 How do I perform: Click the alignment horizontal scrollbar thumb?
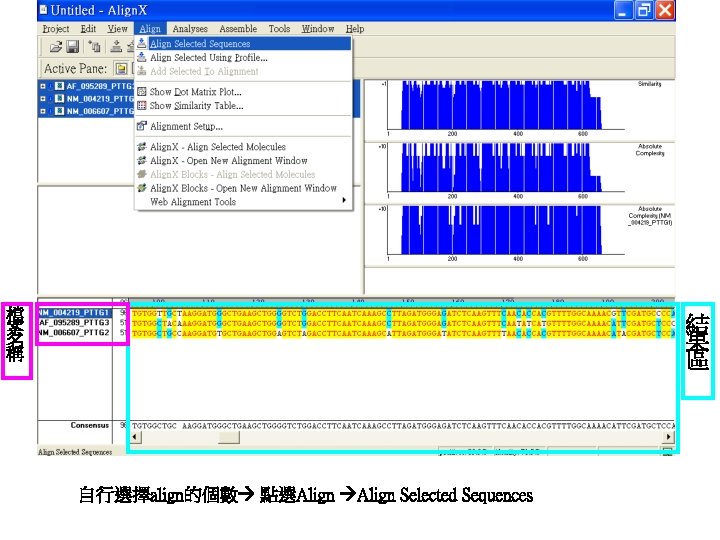[229, 437]
